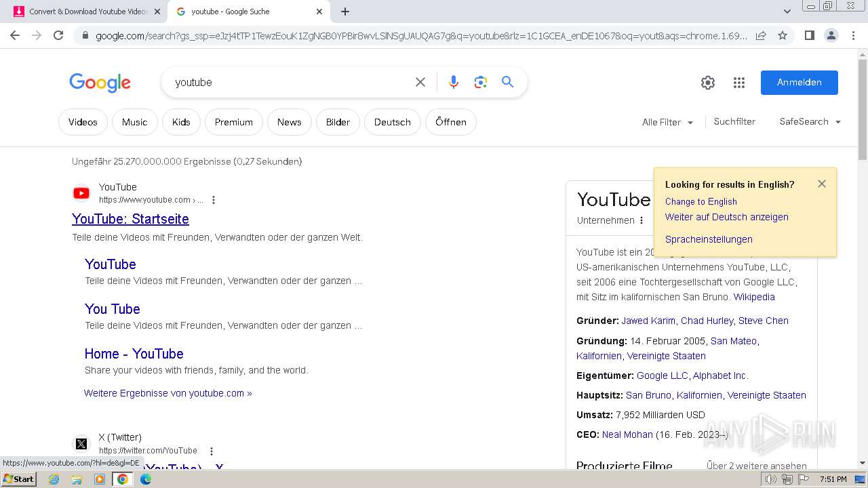The image size is (868, 488).
Task: Open the San Mateo link
Action: 734,341
